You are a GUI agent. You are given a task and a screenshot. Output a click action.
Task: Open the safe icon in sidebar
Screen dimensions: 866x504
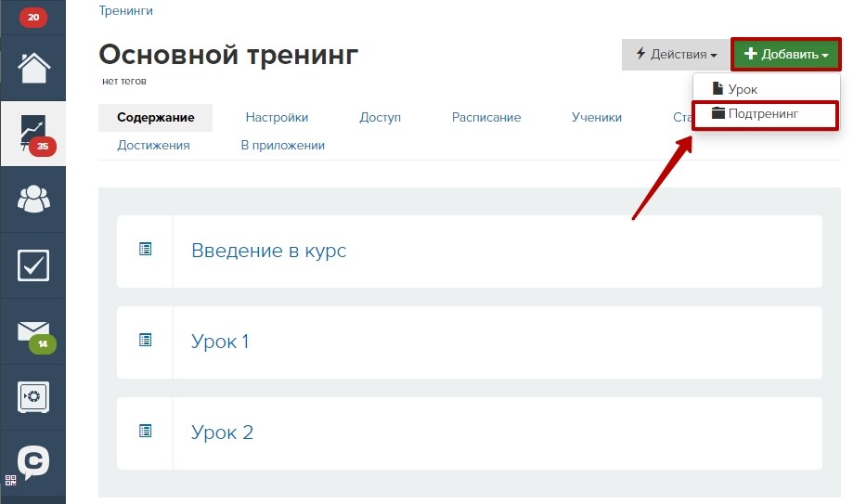[x=33, y=397]
